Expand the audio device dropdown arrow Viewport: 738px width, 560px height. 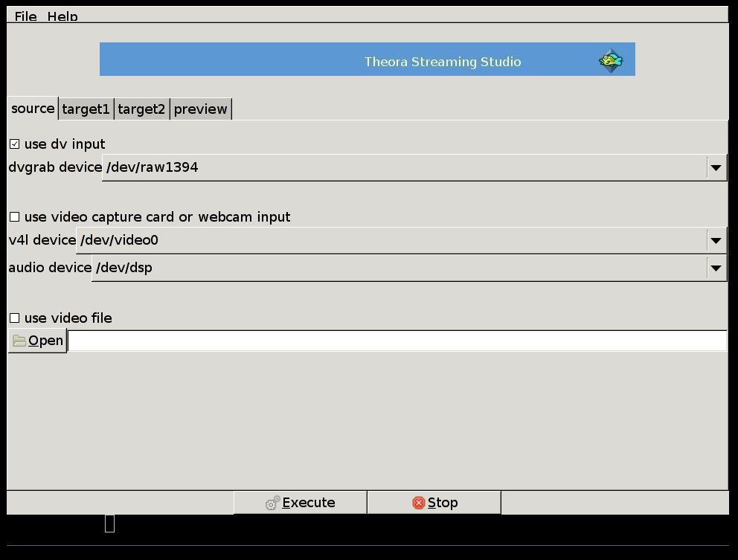click(x=716, y=268)
